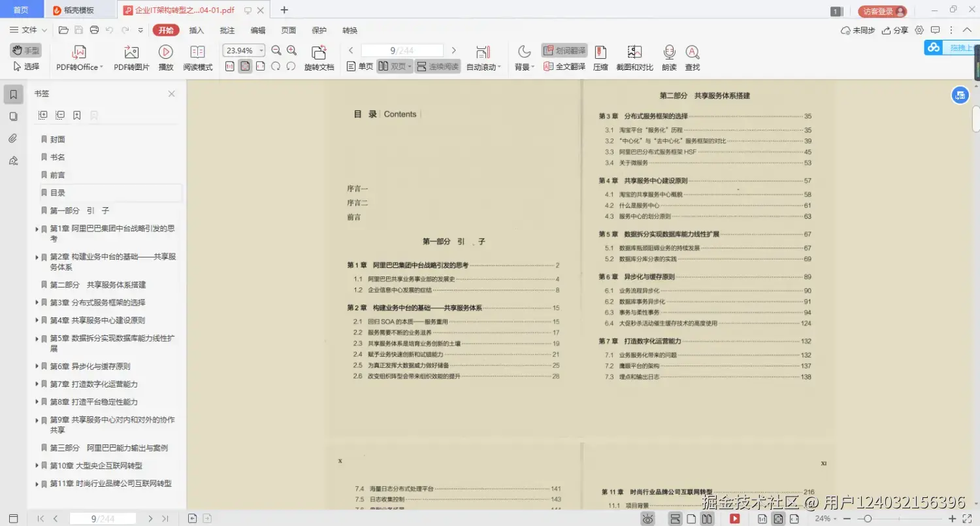Click the status bar eye protection icon
Image resolution: width=980 pixels, height=526 pixels.
pyautogui.click(x=647, y=518)
